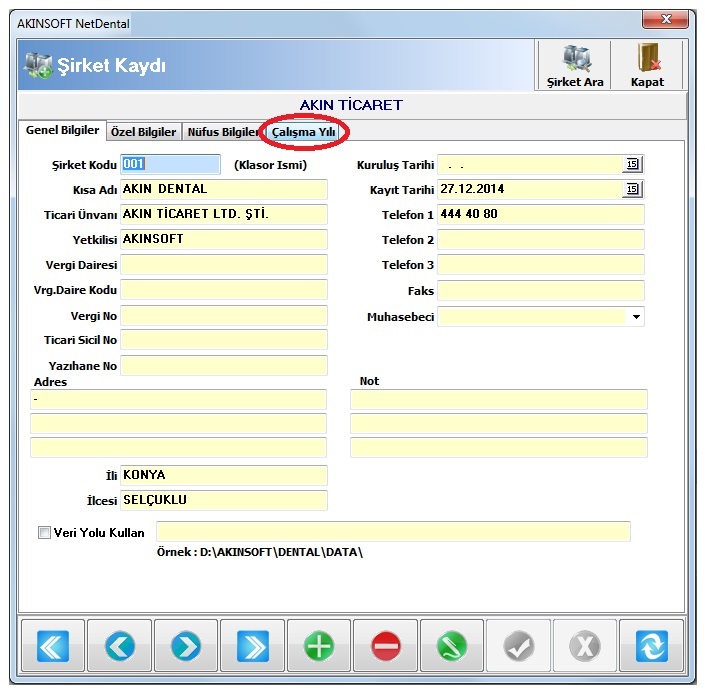Viewport: 705px width, 694px height.
Task: Click the Örnek path example text
Action: pyautogui.click(x=259, y=552)
